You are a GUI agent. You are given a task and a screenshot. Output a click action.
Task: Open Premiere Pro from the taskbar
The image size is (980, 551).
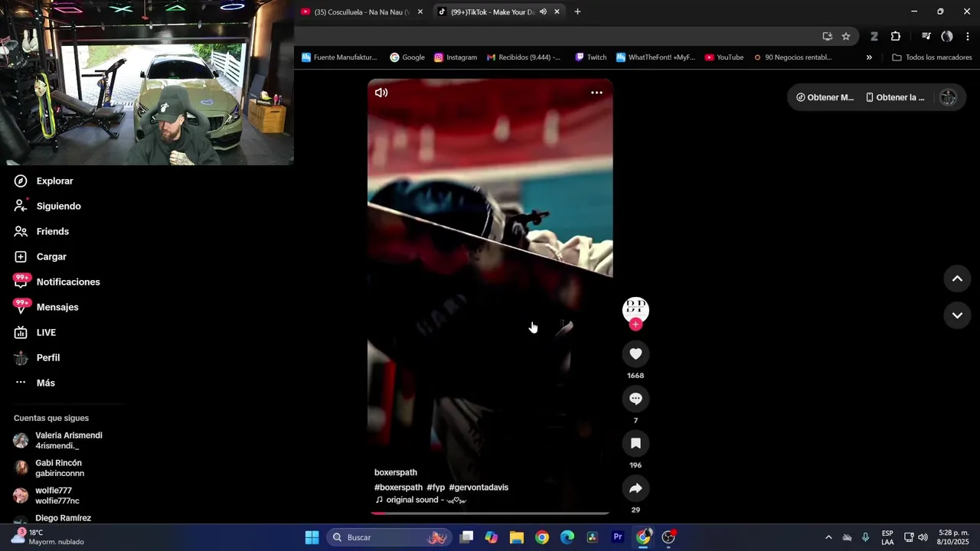[x=618, y=537]
